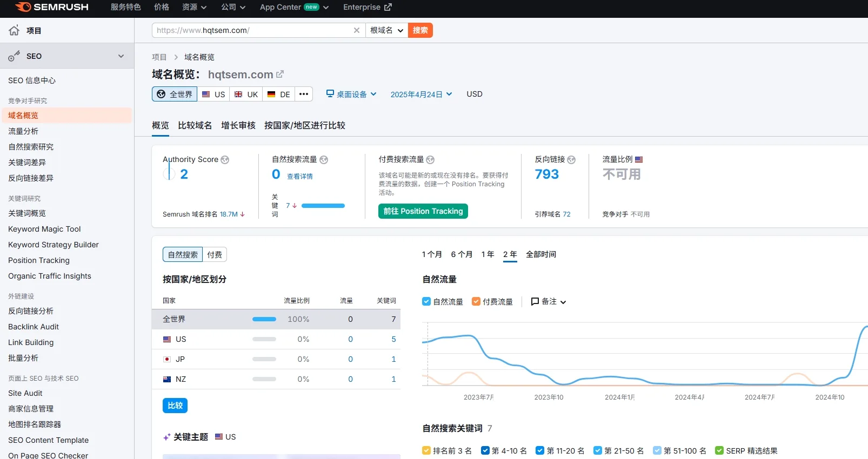Click 付费搜索流量 info icon

430,160
